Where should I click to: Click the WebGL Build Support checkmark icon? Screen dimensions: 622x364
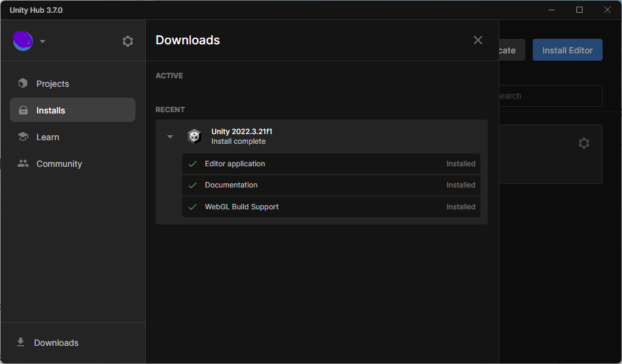coord(193,207)
